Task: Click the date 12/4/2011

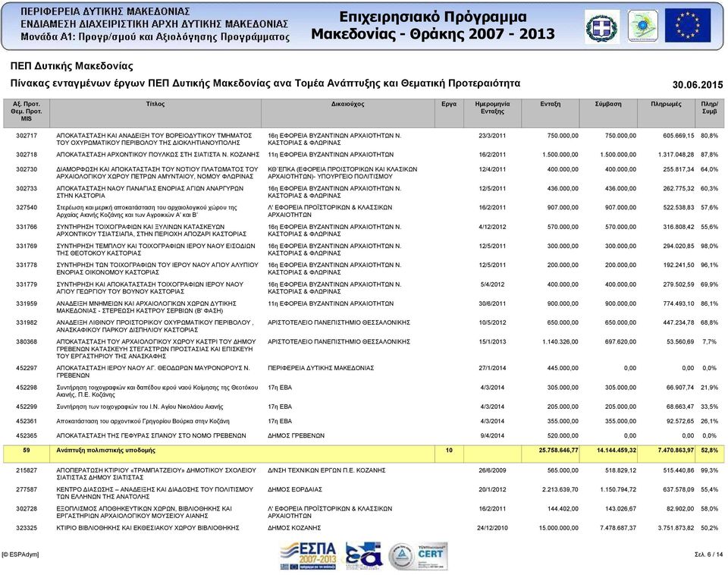Action: (x=492, y=169)
